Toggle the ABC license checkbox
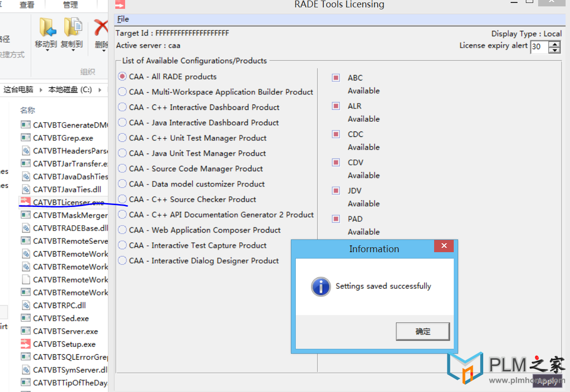The image size is (570, 392). [336, 78]
